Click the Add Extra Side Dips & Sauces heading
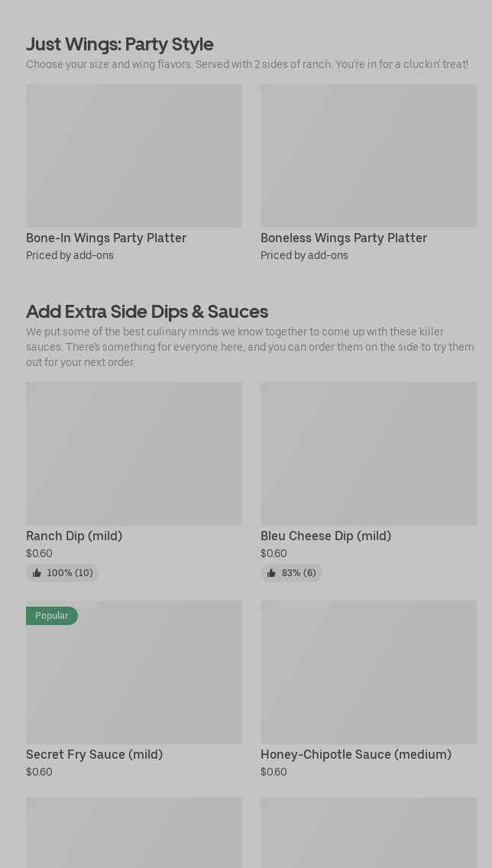 [147, 311]
